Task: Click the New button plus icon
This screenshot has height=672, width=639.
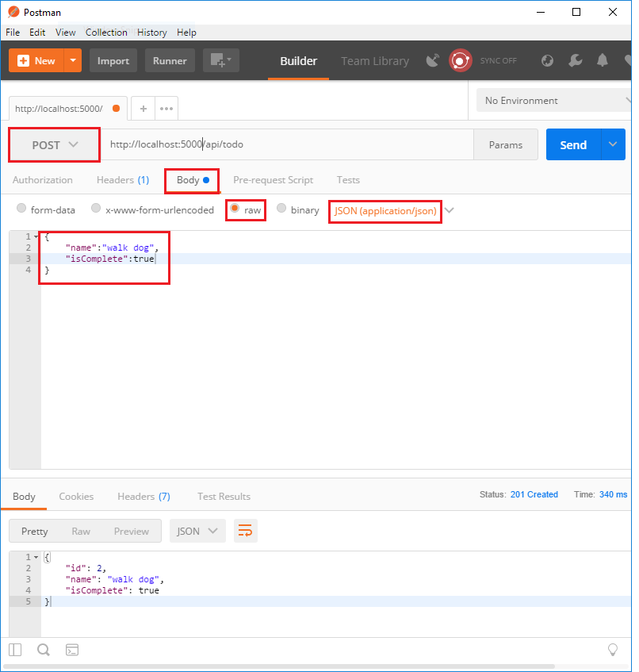Action: click(x=23, y=61)
